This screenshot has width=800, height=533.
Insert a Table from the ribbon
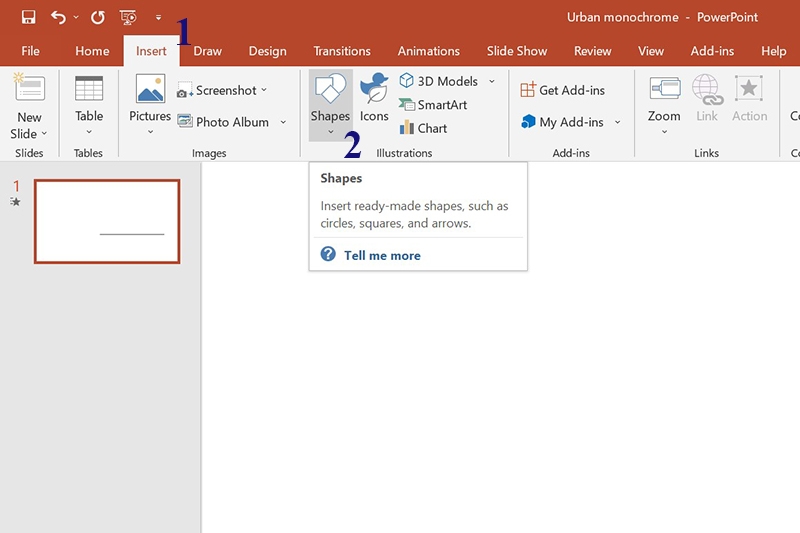point(89,104)
